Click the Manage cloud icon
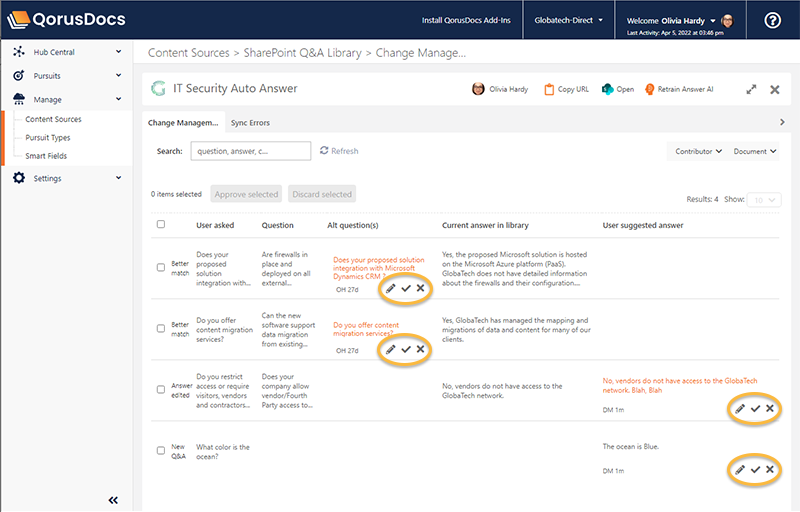Image resolution: width=800 pixels, height=512 pixels. pyautogui.click(x=19, y=99)
